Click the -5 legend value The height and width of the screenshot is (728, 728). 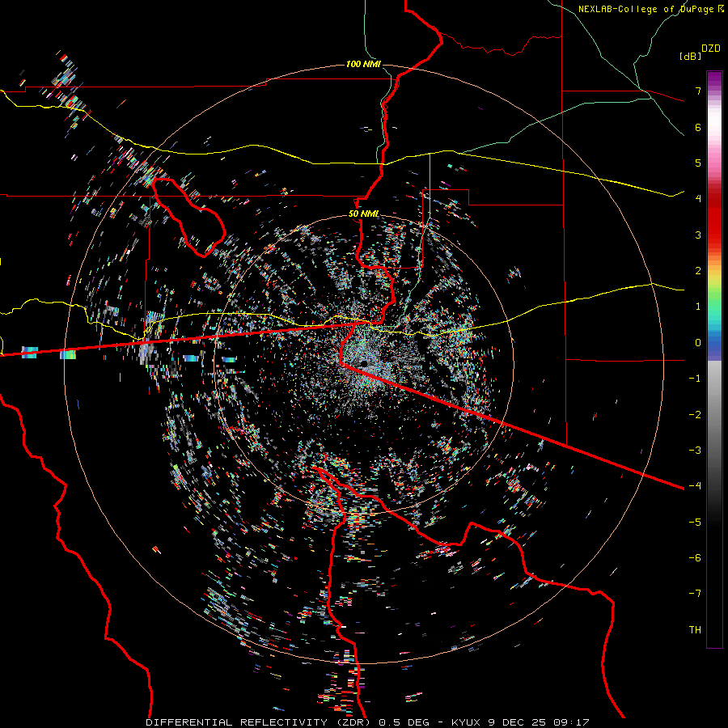[x=695, y=523]
